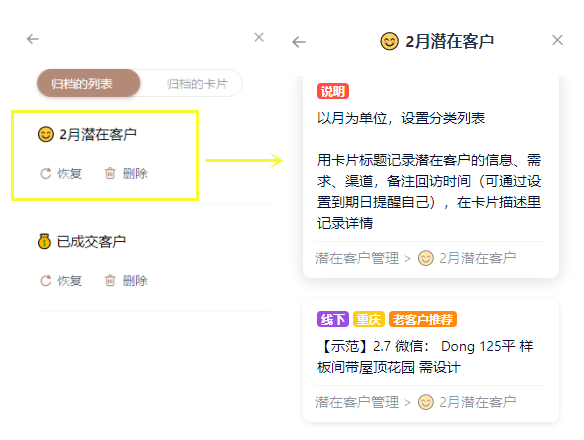Click restore icon under 已成交客户 list

(46, 281)
